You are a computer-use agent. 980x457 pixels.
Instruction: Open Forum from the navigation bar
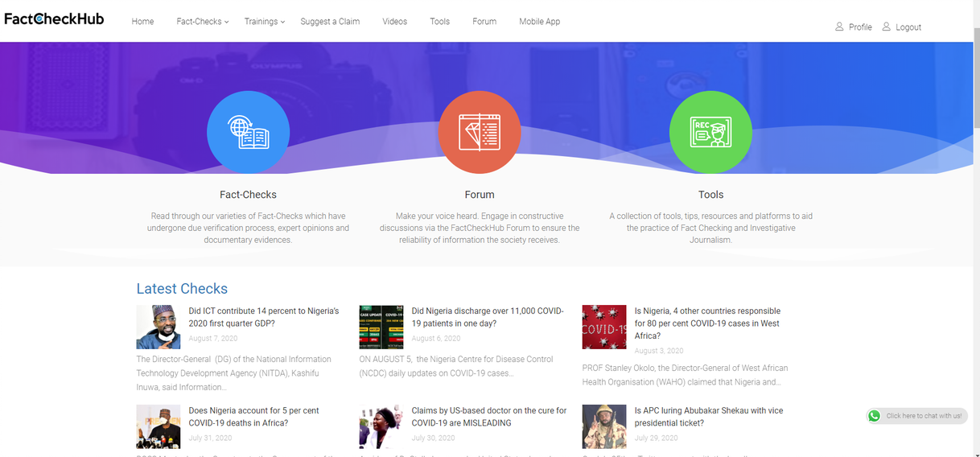click(484, 22)
